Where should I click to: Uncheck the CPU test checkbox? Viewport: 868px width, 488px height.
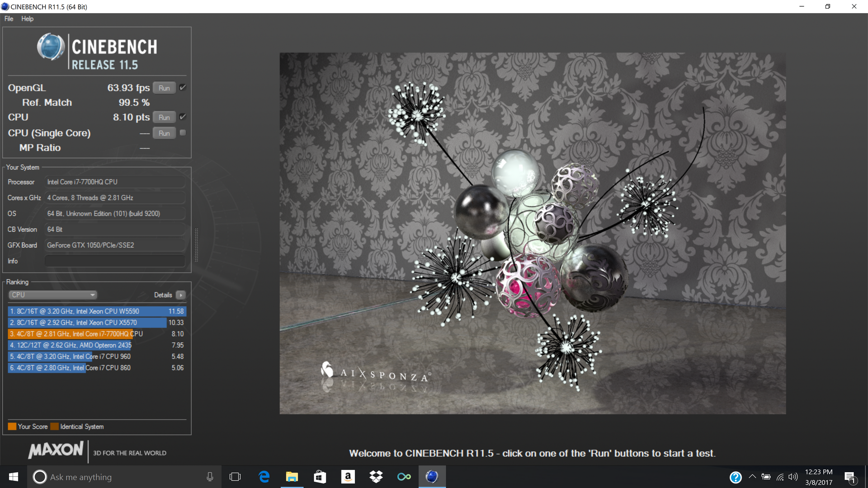(183, 117)
